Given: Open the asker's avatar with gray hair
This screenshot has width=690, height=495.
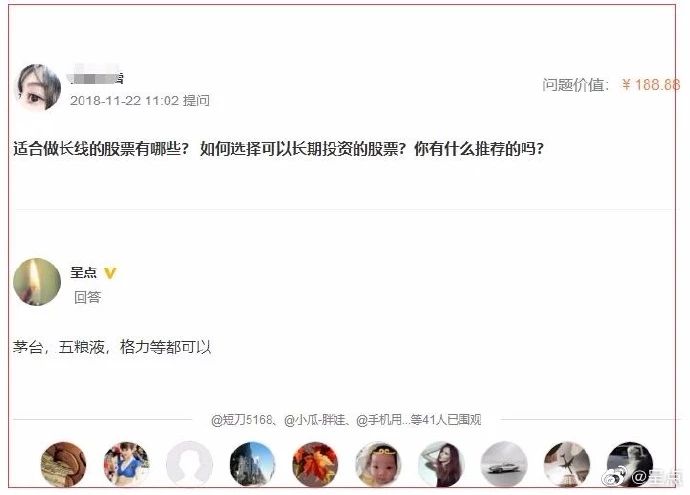Looking at the screenshot, I should pos(37,87).
